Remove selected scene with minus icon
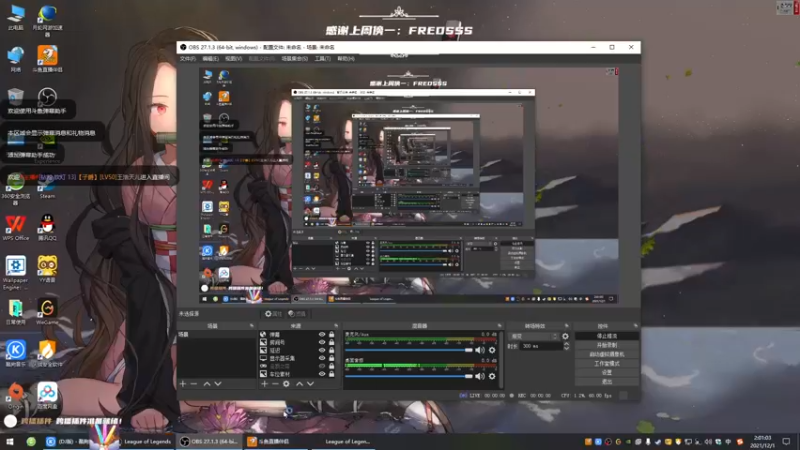This screenshot has height=450, width=800. [193, 384]
